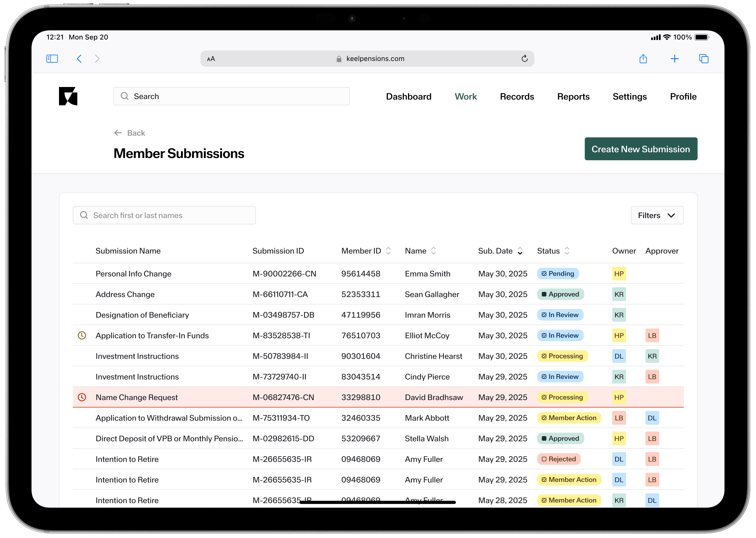Expand the Filters dropdown
Image resolution: width=756 pixels, height=538 pixels.
coord(657,215)
